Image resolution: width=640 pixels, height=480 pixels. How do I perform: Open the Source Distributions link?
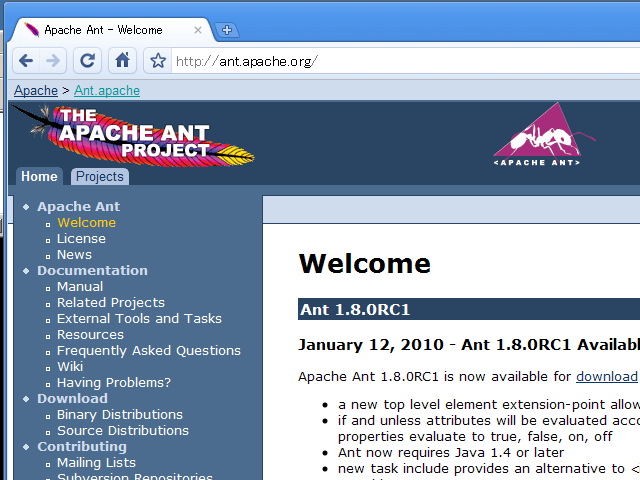click(x=123, y=430)
